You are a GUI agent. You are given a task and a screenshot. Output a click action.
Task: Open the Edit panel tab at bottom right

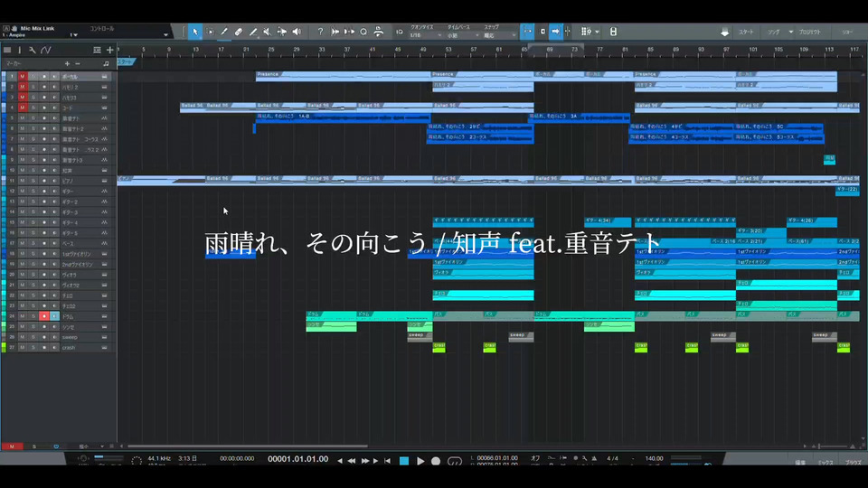(x=800, y=462)
